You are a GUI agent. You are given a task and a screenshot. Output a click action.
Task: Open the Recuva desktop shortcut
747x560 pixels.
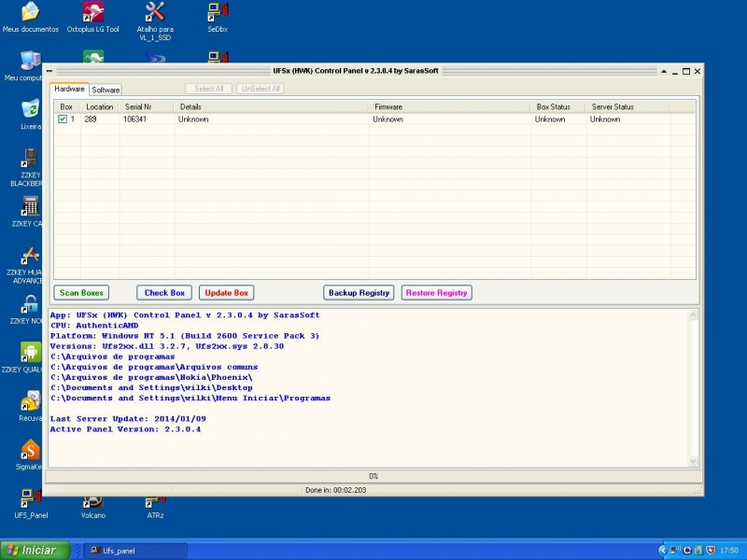pyautogui.click(x=31, y=406)
